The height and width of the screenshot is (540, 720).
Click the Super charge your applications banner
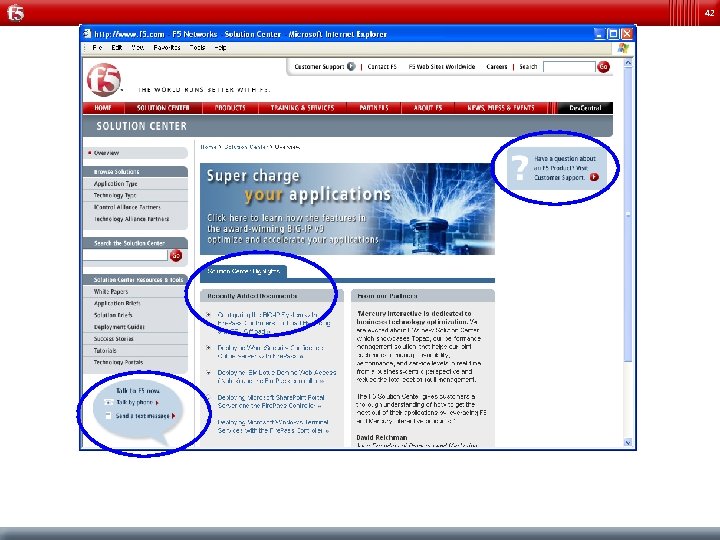pyautogui.click(x=347, y=209)
